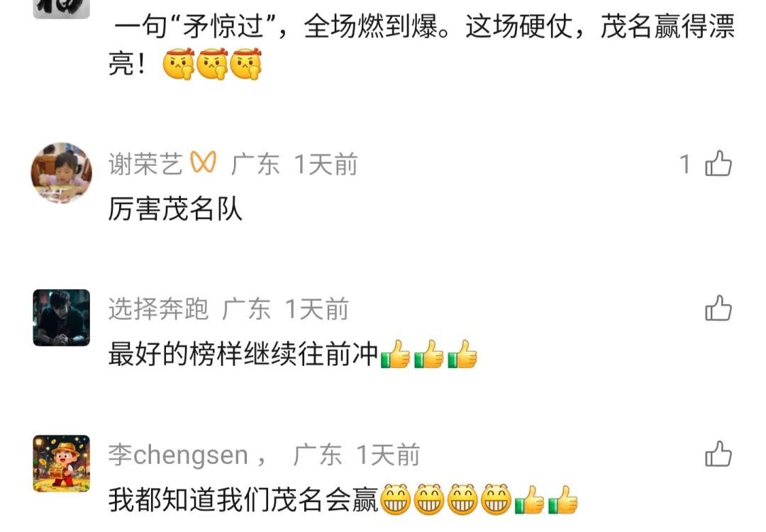Select the top comment text about 茂名赢得漂亮
Viewport: 766px width, 532px height.
click(422, 45)
